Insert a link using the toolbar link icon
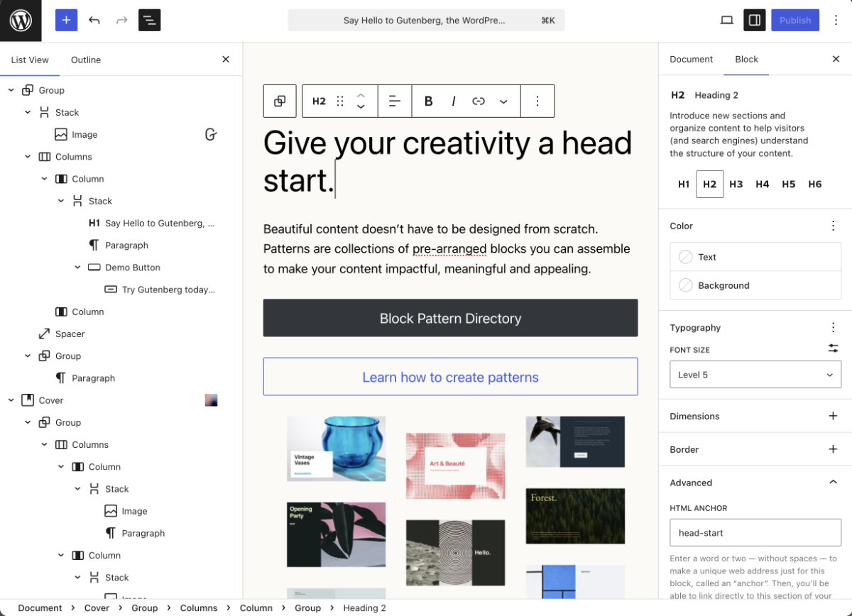 (479, 101)
